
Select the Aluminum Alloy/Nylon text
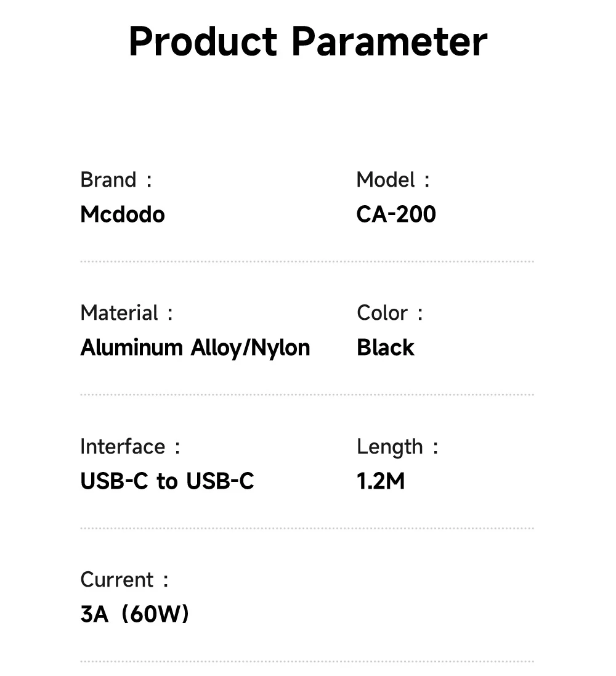[x=195, y=348]
